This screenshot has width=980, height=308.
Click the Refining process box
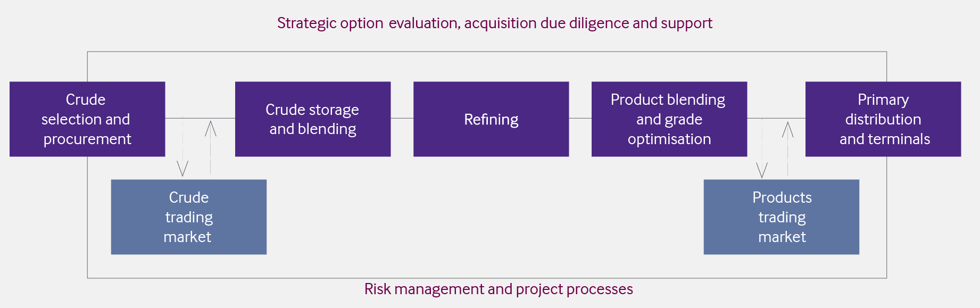point(491,119)
